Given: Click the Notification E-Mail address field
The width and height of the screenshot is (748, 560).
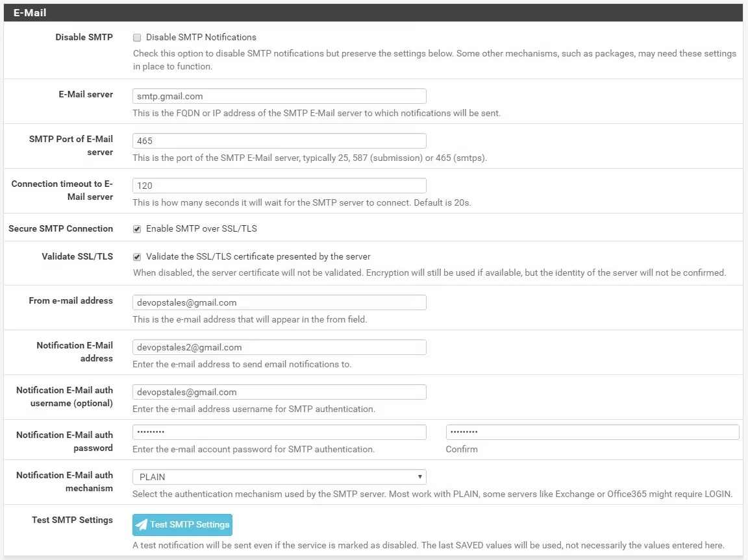Looking at the screenshot, I should click(279, 347).
